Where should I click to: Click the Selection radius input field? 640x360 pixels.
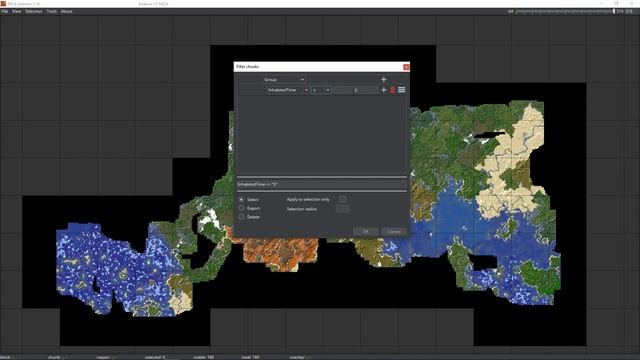342,209
